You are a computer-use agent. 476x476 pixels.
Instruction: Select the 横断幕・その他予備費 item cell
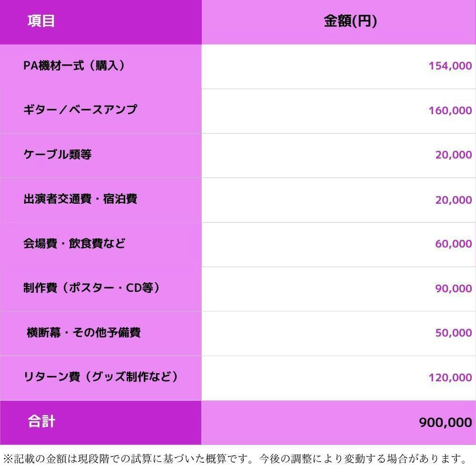[x=83, y=333]
